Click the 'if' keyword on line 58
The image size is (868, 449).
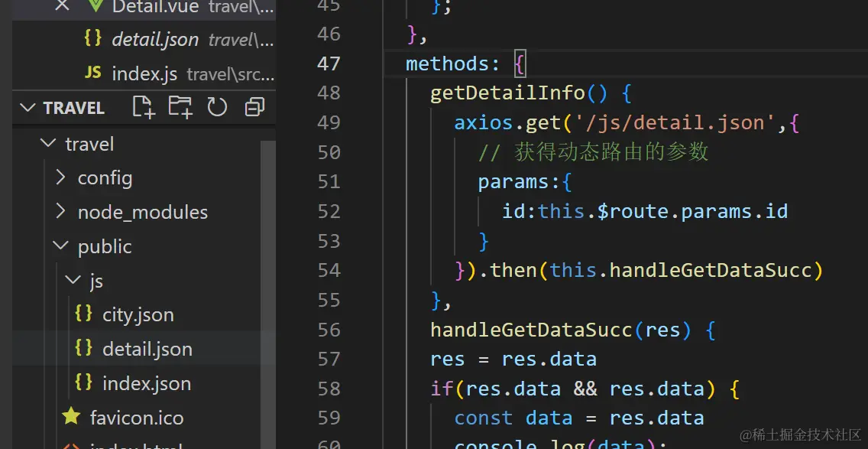(x=442, y=389)
